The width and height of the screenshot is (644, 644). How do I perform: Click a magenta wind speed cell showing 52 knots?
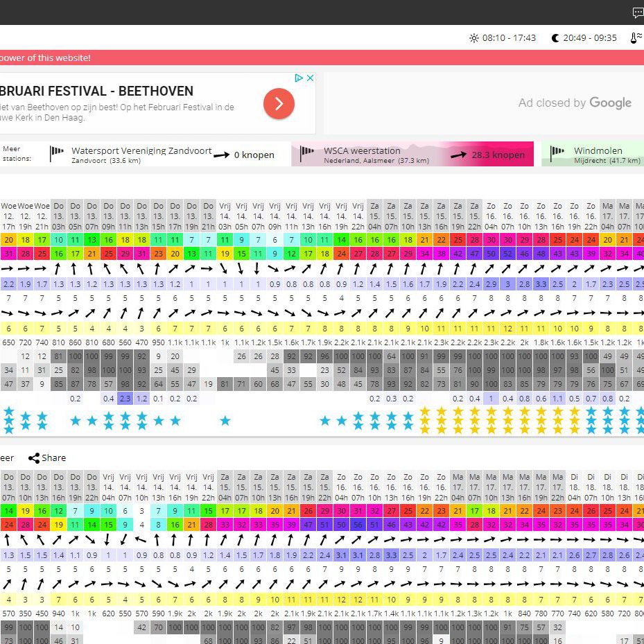coord(508,253)
